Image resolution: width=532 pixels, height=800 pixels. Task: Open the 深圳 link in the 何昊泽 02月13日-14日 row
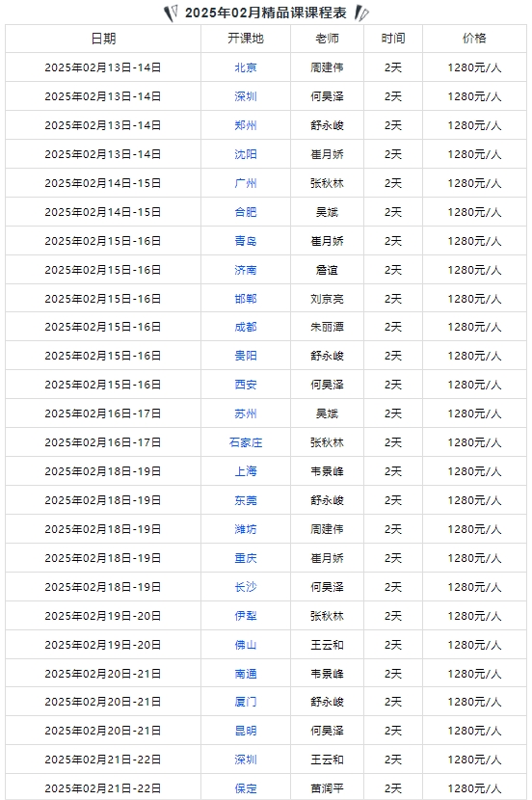coord(246,96)
